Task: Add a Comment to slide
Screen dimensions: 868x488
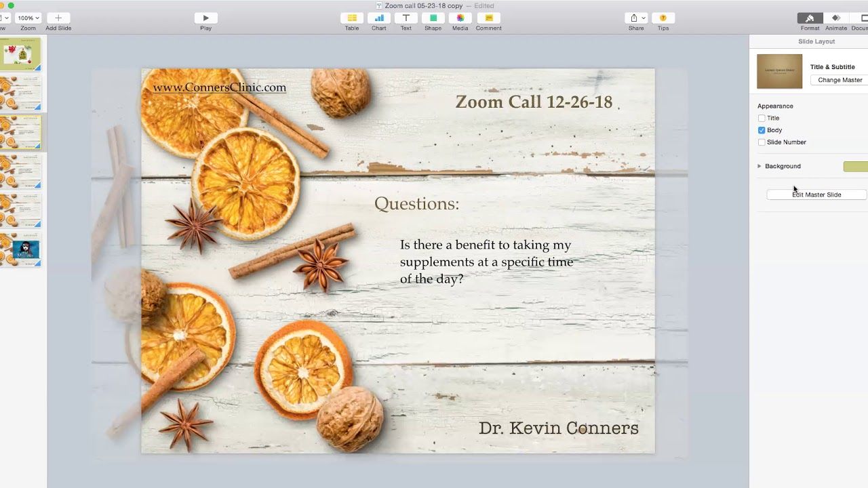Action: pyautogui.click(x=488, y=18)
